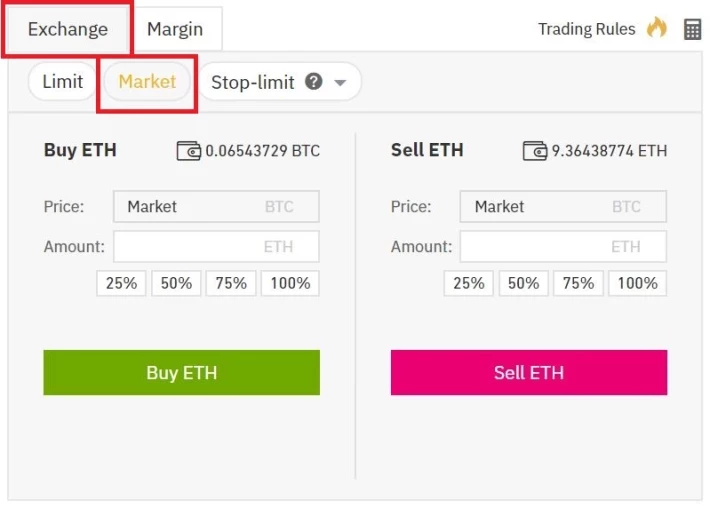Click the ETH wallet icon under Sell ETH
Viewport: 710px width, 508px height.
click(535, 151)
